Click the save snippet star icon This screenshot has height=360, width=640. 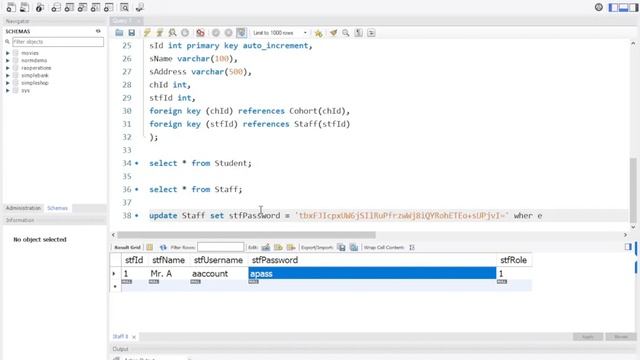click(x=318, y=33)
